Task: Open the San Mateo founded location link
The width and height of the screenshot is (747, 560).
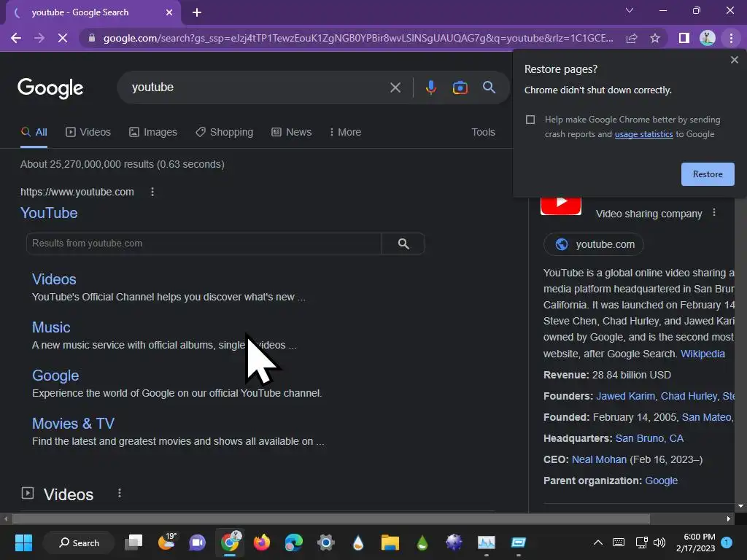Action: (707, 417)
